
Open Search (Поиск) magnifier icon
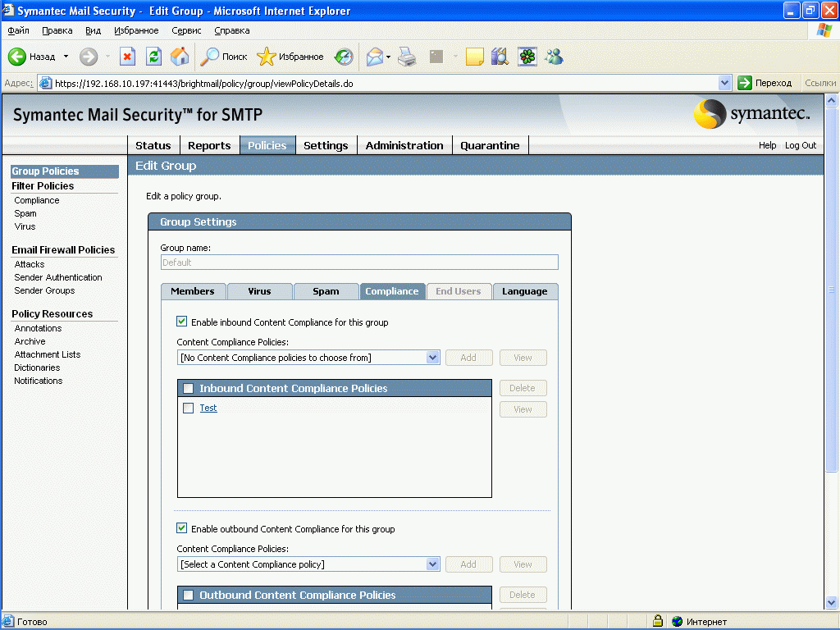tap(209, 57)
